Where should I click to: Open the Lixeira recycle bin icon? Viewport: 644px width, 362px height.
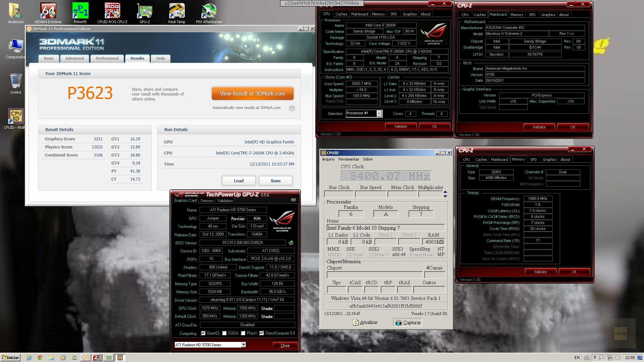click(16, 84)
